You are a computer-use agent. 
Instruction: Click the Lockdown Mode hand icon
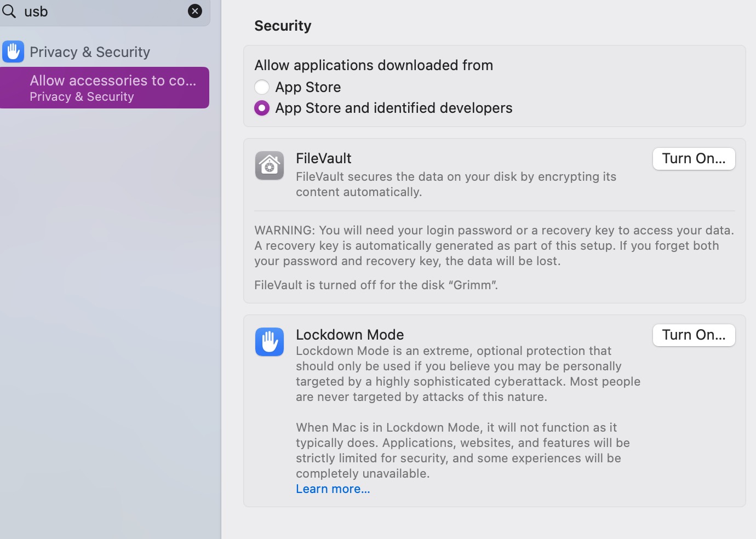tap(269, 342)
